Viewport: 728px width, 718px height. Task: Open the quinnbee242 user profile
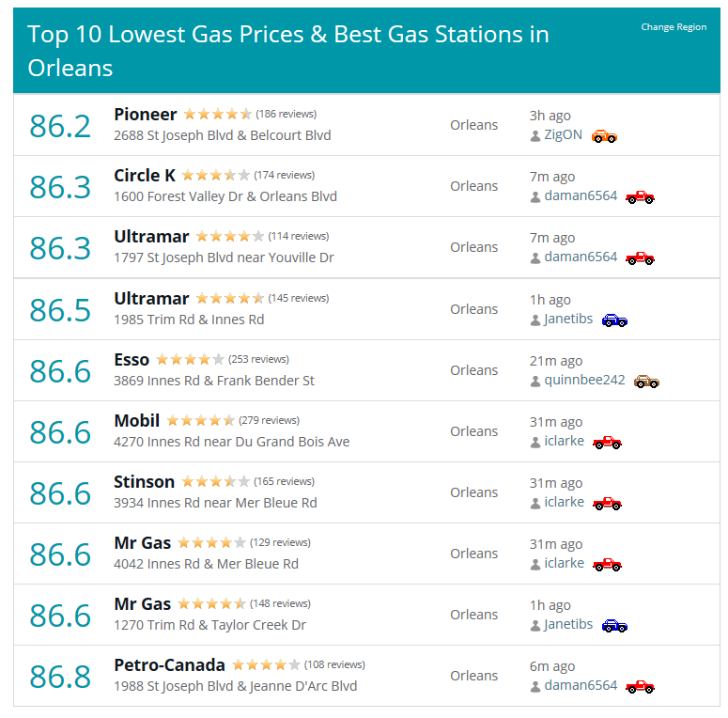[x=584, y=380]
